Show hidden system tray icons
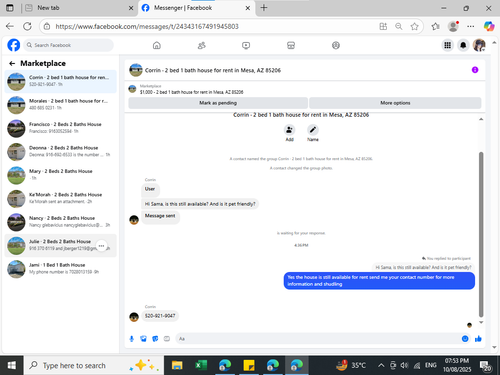Viewport: 500px width, 375px height. point(381,366)
